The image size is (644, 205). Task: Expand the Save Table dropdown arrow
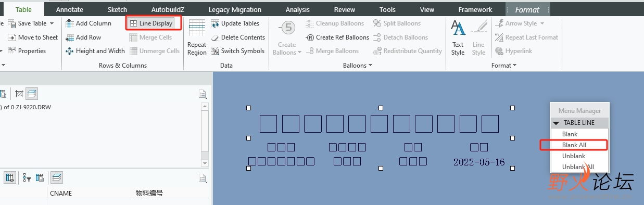pos(52,23)
